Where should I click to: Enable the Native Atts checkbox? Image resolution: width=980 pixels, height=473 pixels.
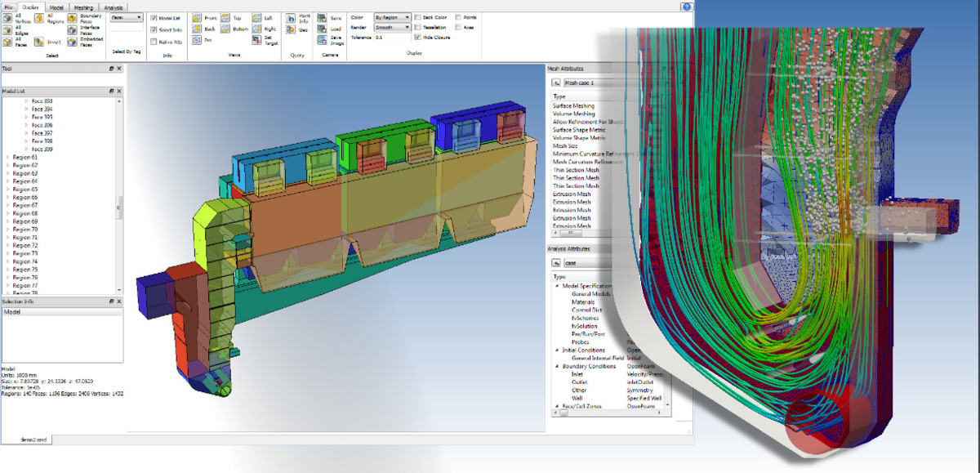click(154, 42)
